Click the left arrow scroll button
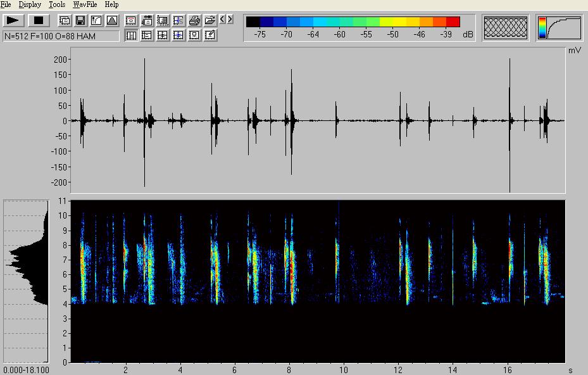This screenshot has width=588, height=375. tap(222, 20)
